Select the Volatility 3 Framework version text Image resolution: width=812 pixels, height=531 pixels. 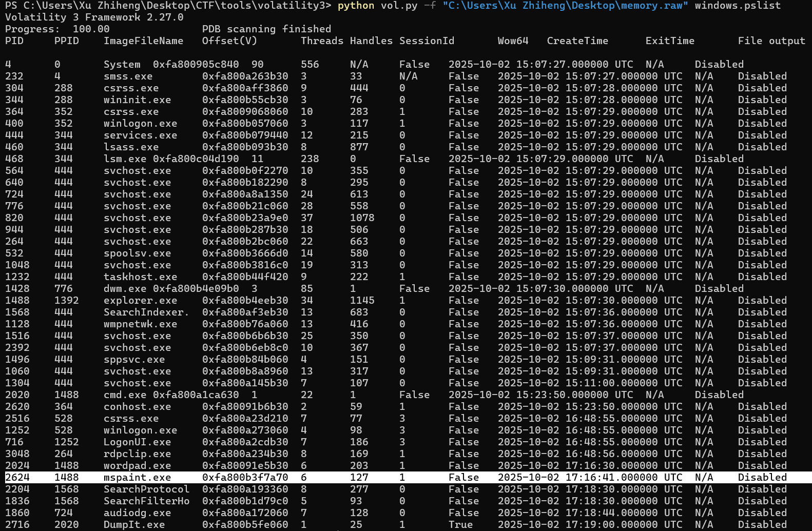coord(94,17)
